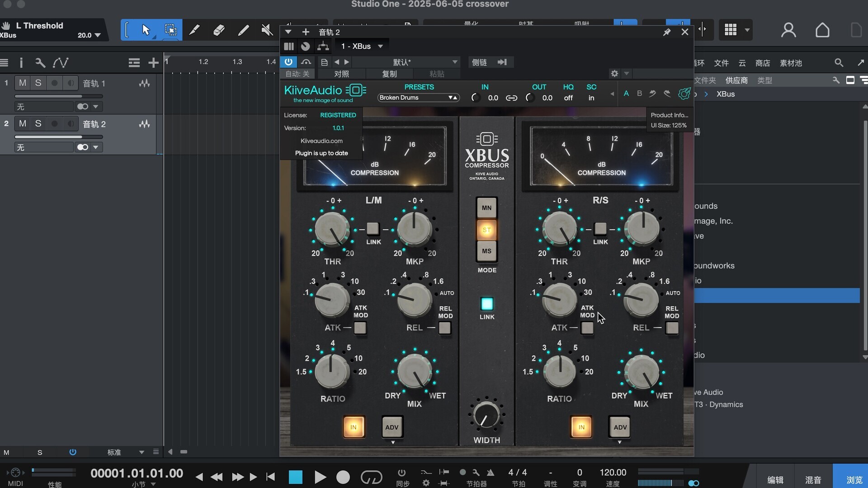
Task: Click the metronome icon in transport
Action: tap(491, 472)
